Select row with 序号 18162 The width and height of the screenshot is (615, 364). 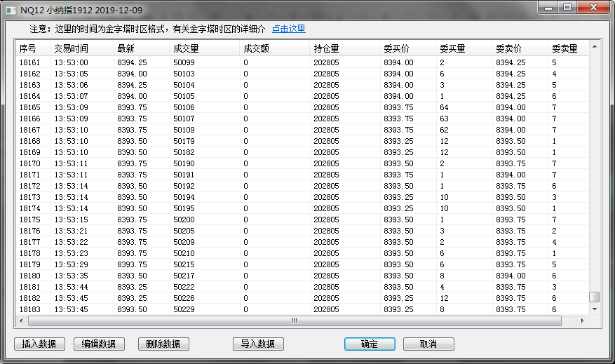pyautogui.click(x=302, y=74)
